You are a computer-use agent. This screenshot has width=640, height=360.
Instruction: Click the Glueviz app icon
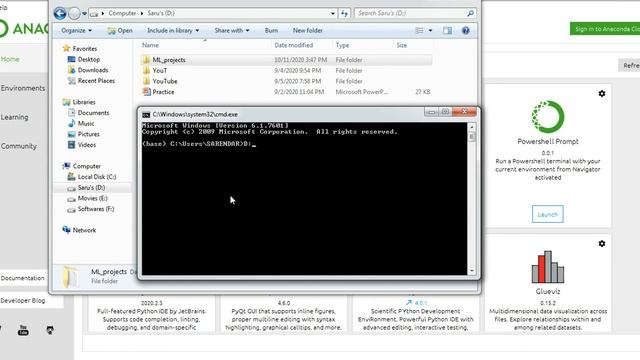(548, 267)
